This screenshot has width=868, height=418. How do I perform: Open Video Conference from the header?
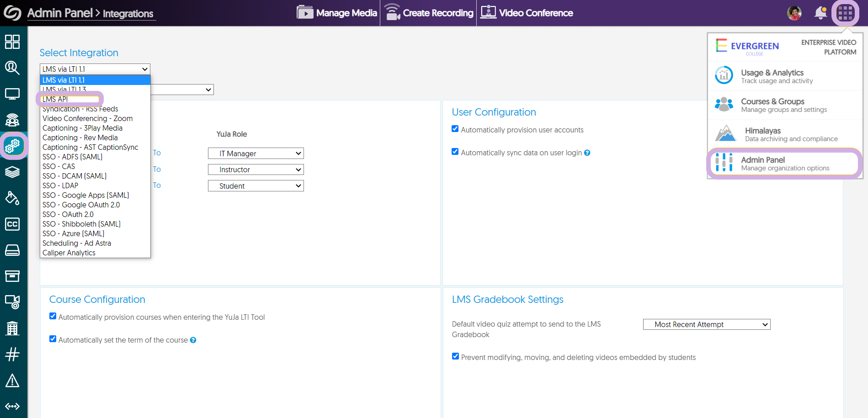pos(527,13)
